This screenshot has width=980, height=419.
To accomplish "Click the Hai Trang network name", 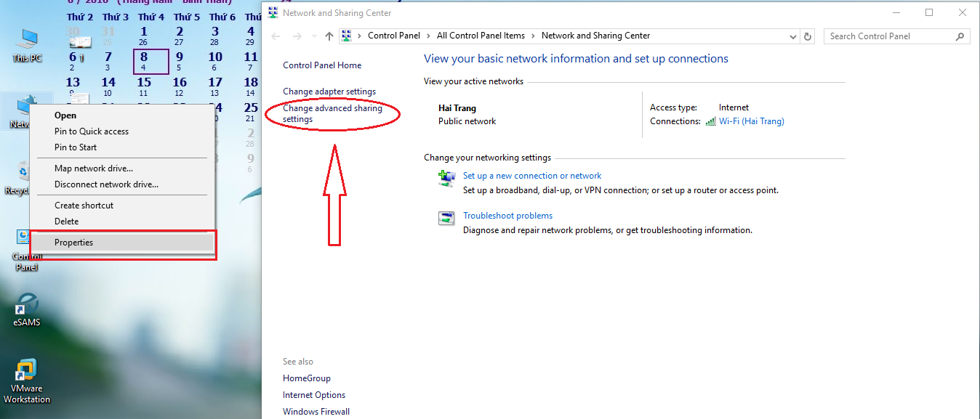I will (x=457, y=108).
